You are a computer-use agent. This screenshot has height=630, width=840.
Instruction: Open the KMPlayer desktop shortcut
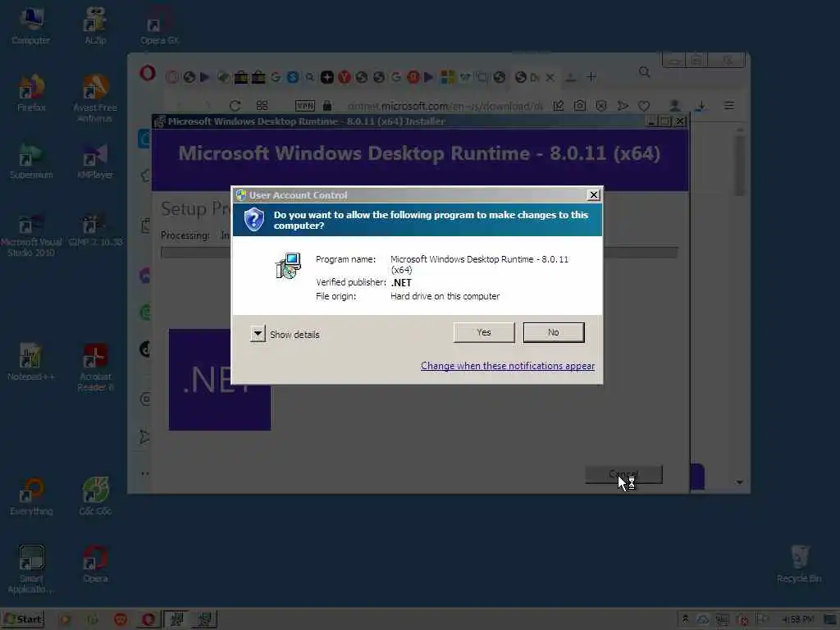[95, 160]
